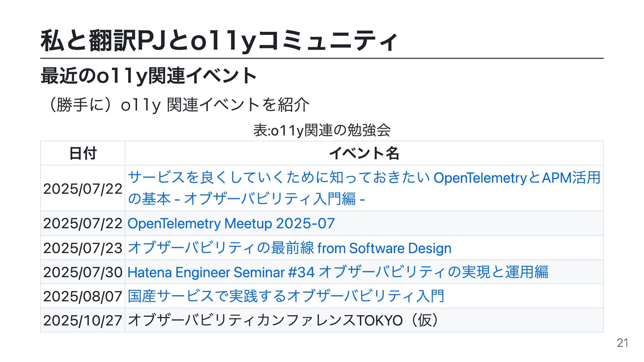Click the table caption 表:o11y関連の勉強会
The height and width of the screenshot is (362, 644).
click(322, 130)
